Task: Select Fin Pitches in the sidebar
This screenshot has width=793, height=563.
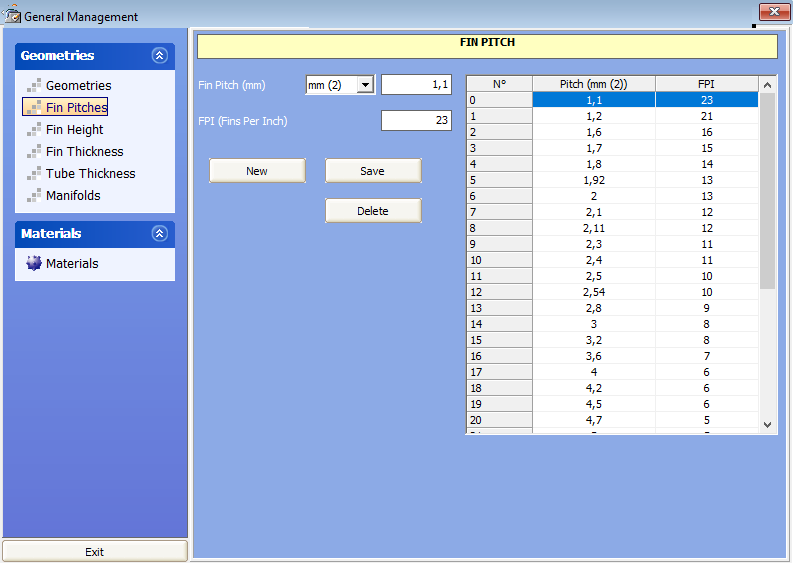Action: (x=76, y=108)
